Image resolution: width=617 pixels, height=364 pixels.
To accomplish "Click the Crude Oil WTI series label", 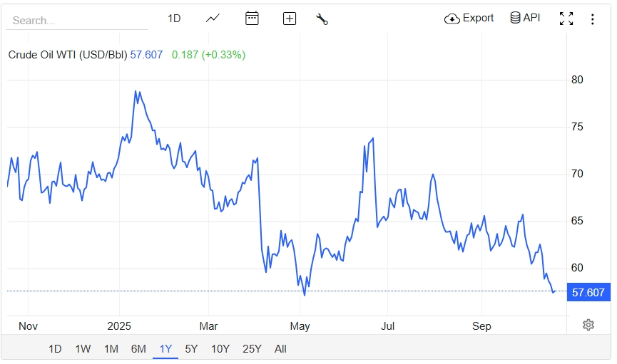I will click(x=68, y=55).
